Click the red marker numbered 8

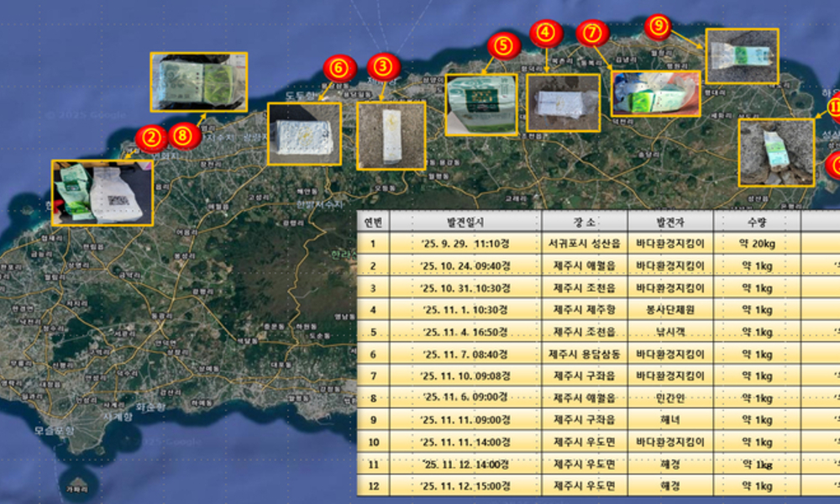tap(183, 134)
